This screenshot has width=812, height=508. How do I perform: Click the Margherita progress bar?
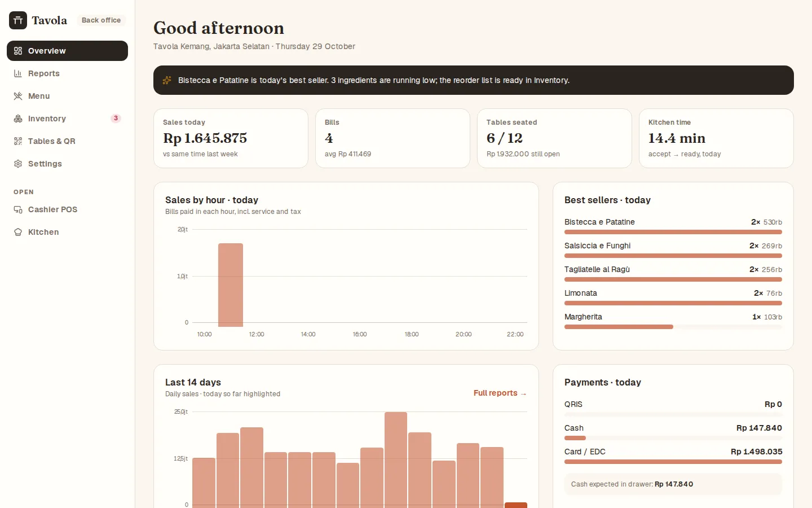[x=673, y=327]
